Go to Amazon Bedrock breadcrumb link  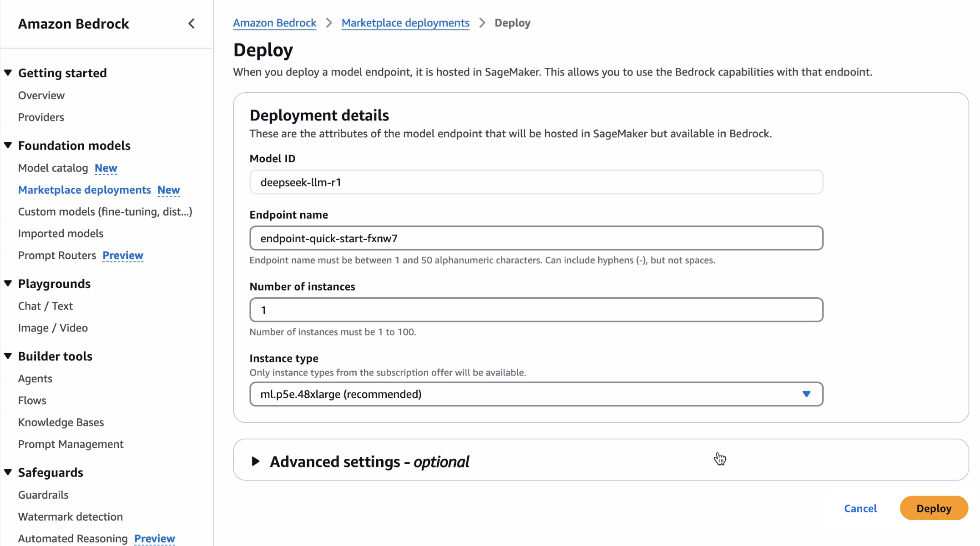(274, 23)
